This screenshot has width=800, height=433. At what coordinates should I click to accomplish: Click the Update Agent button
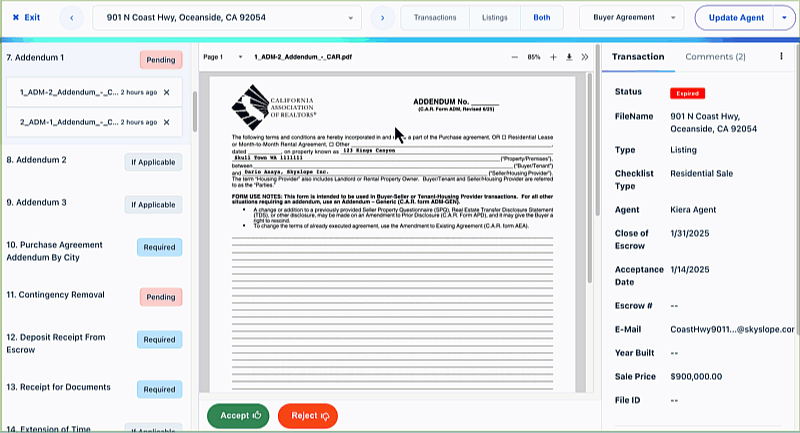pyautogui.click(x=736, y=18)
